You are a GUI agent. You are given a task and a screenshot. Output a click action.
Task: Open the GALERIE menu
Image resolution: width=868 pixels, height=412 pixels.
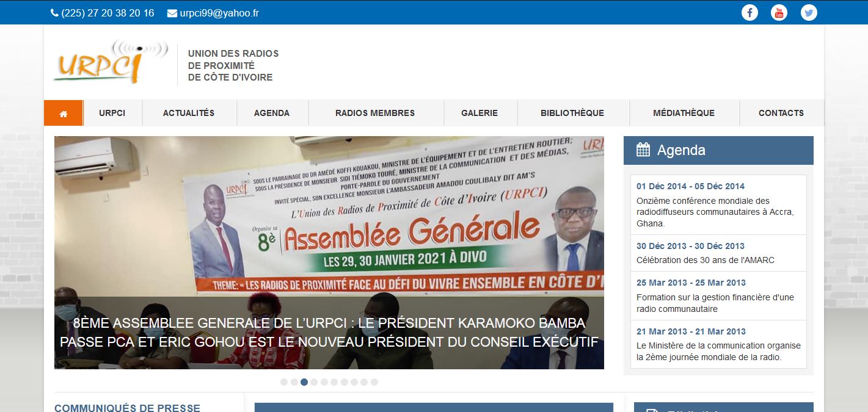(480, 113)
